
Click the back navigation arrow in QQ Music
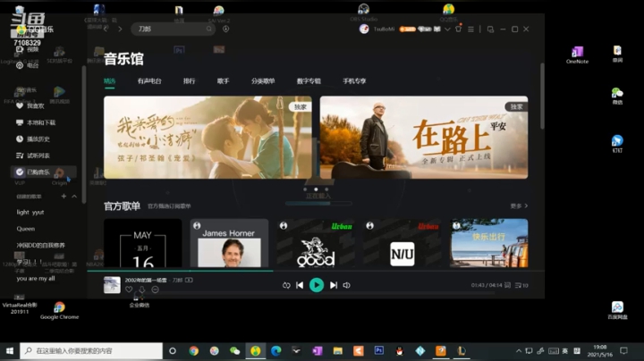tap(106, 29)
